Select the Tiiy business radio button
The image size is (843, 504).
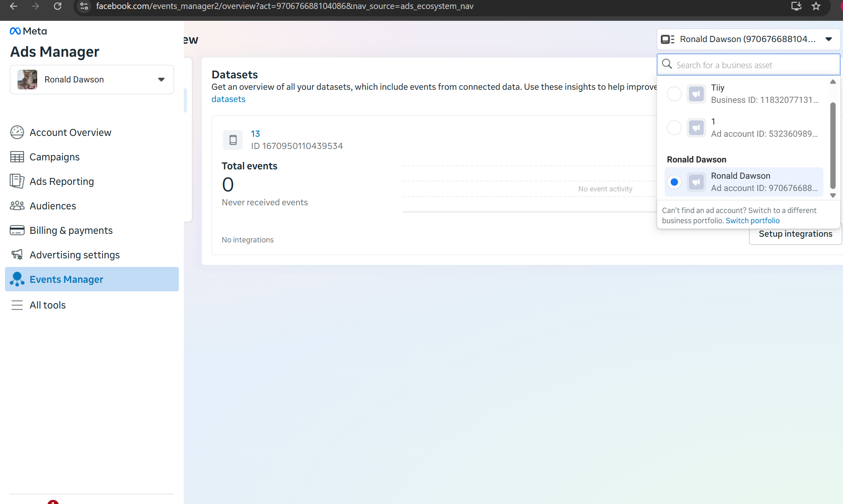pos(674,94)
